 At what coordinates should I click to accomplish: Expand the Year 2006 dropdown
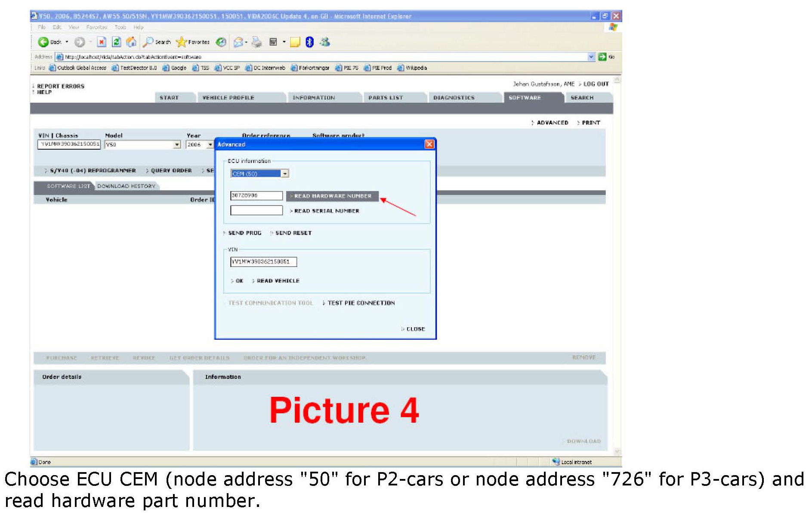(x=210, y=144)
